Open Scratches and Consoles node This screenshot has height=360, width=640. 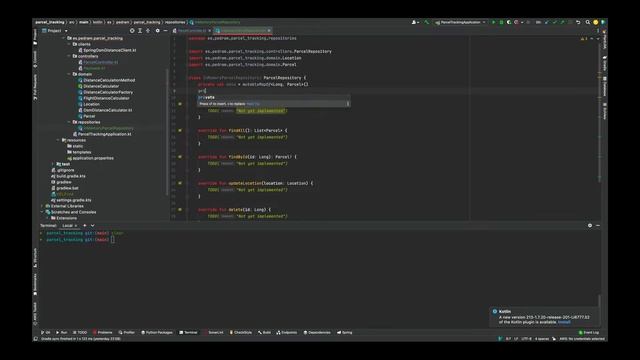point(71,212)
